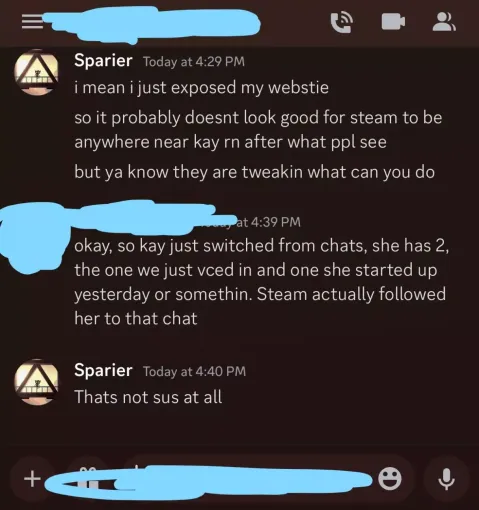This screenshot has width=479, height=510.
Task: Show the members list
Action: coord(444,22)
